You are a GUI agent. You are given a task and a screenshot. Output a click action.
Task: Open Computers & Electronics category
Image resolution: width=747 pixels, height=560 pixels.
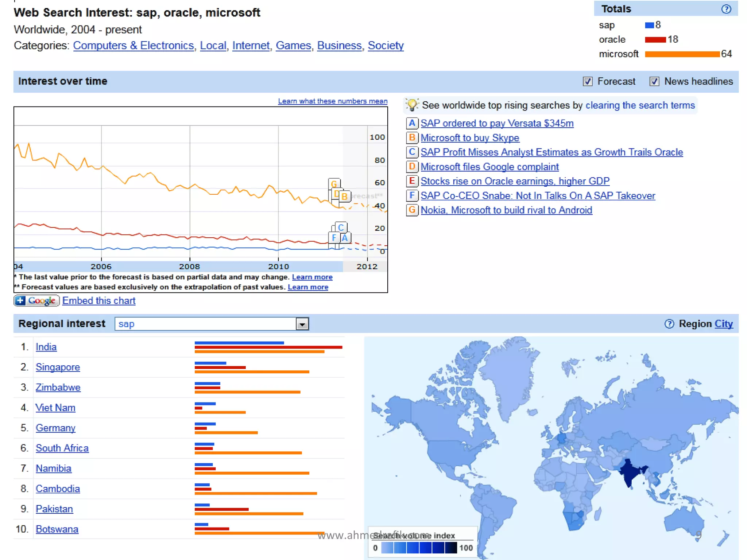[x=133, y=46]
